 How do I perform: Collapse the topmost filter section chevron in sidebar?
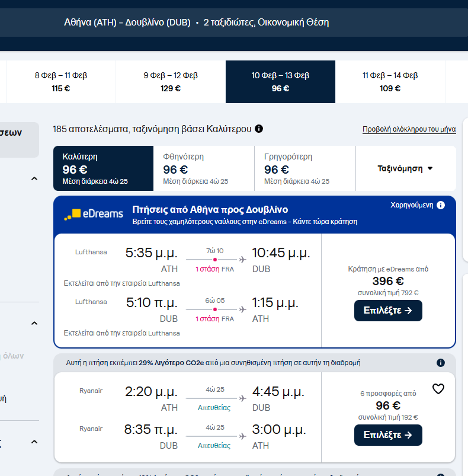click(x=34, y=178)
